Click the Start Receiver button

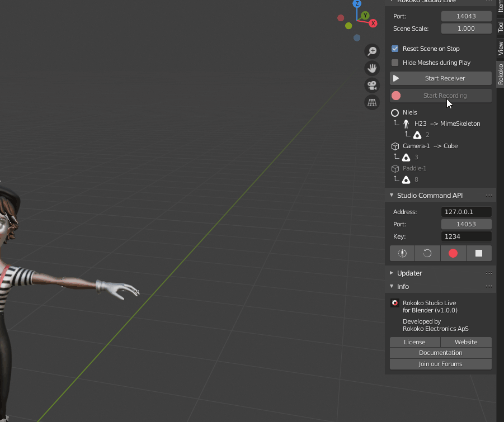coord(441,78)
